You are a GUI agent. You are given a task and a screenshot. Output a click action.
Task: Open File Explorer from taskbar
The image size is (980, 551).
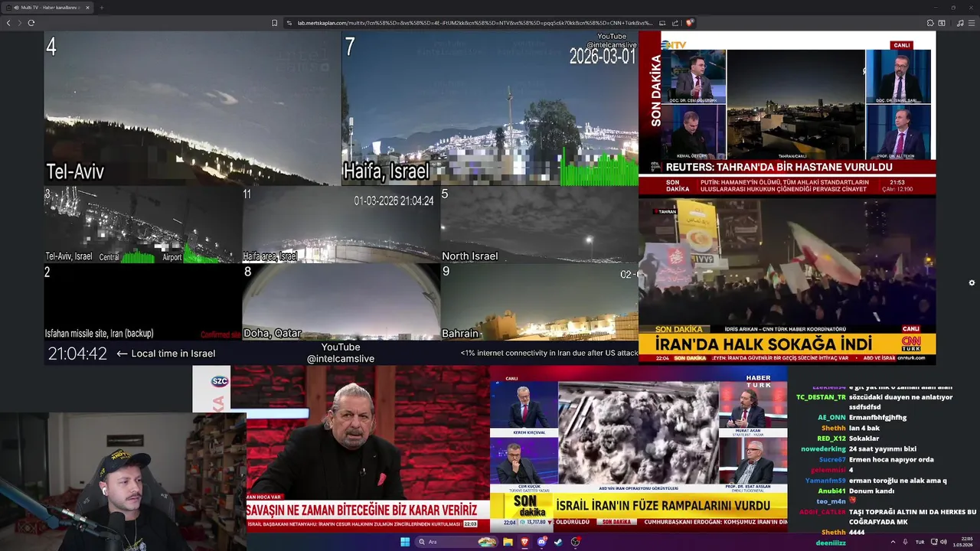pyautogui.click(x=508, y=542)
